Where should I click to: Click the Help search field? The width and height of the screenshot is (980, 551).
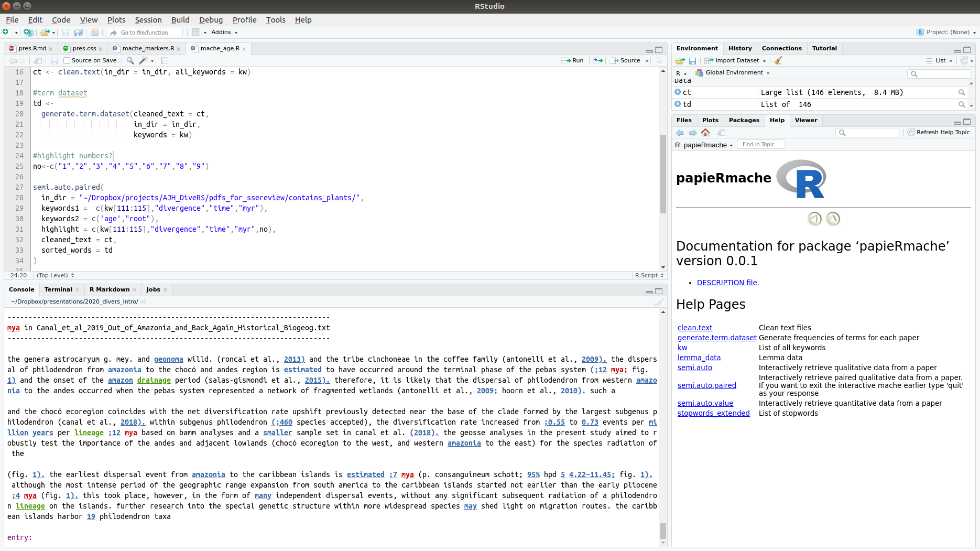(x=867, y=133)
